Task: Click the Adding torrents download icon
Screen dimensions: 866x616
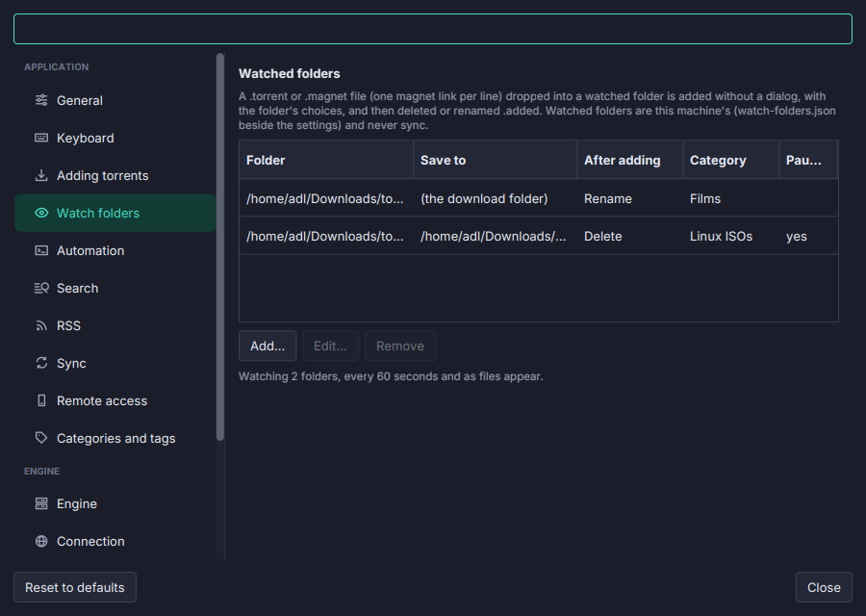Action: 41,175
